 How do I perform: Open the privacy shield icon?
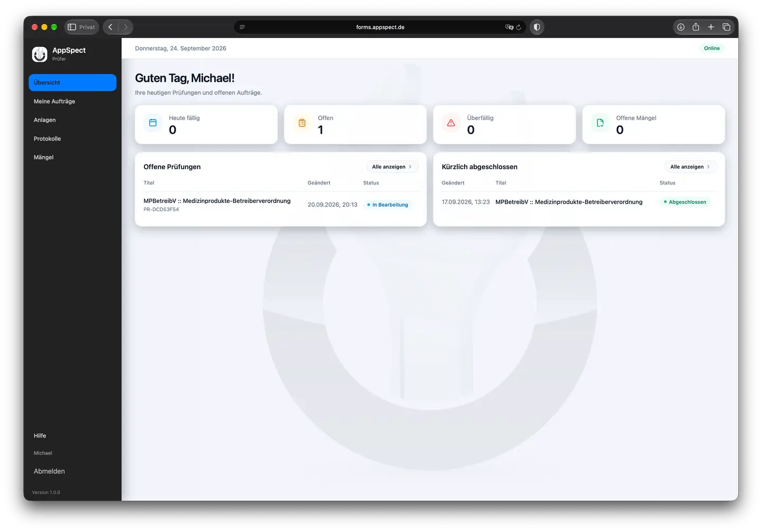(x=537, y=27)
